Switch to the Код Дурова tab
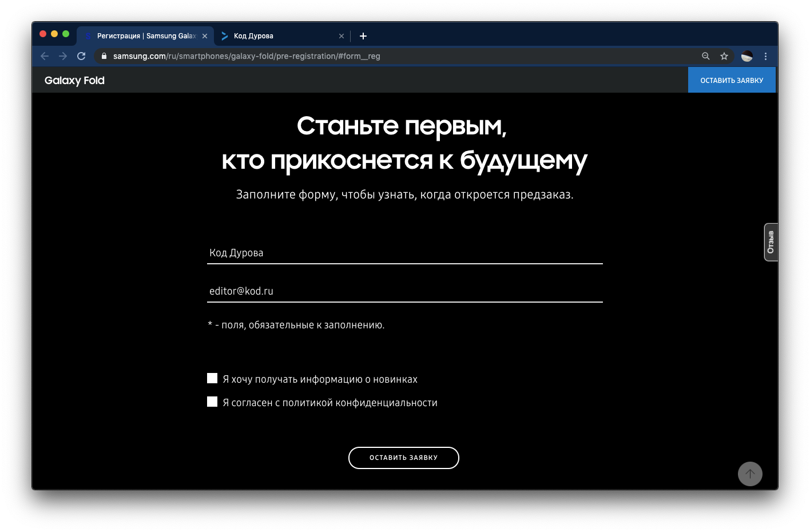This screenshot has height=532, width=810. click(x=283, y=36)
